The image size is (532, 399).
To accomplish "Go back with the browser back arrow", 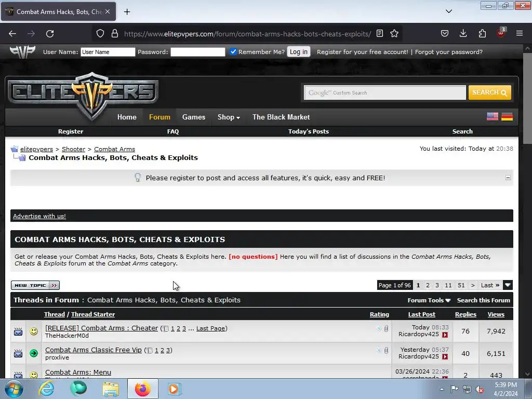I will pos(12,34).
